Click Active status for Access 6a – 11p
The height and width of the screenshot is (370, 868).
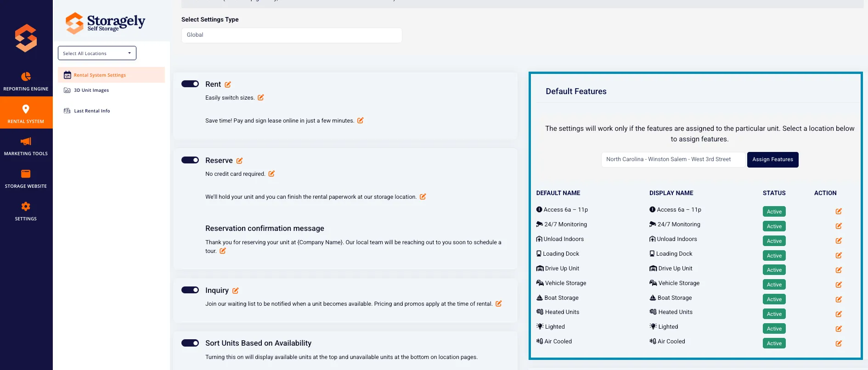tap(774, 212)
